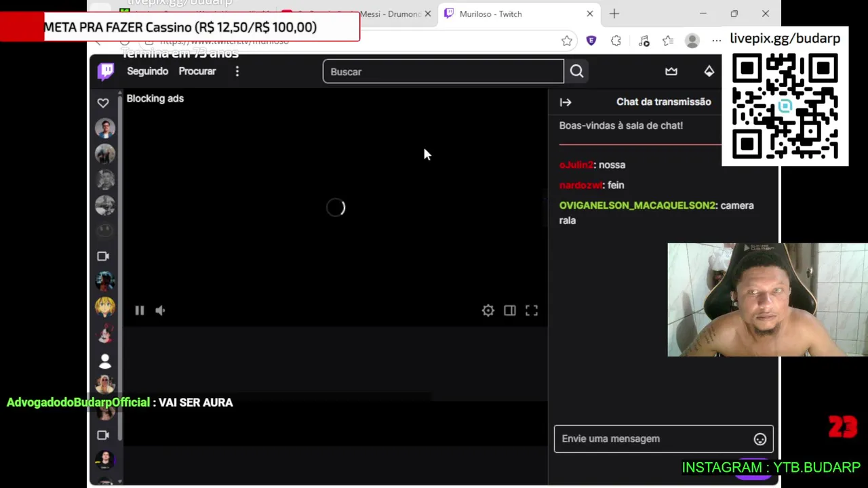Click camera icon above the anime avatars
Screen dimensions: 868x488
pos(103,256)
